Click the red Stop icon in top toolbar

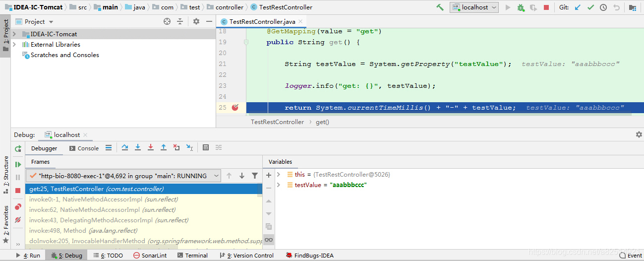[x=546, y=7]
